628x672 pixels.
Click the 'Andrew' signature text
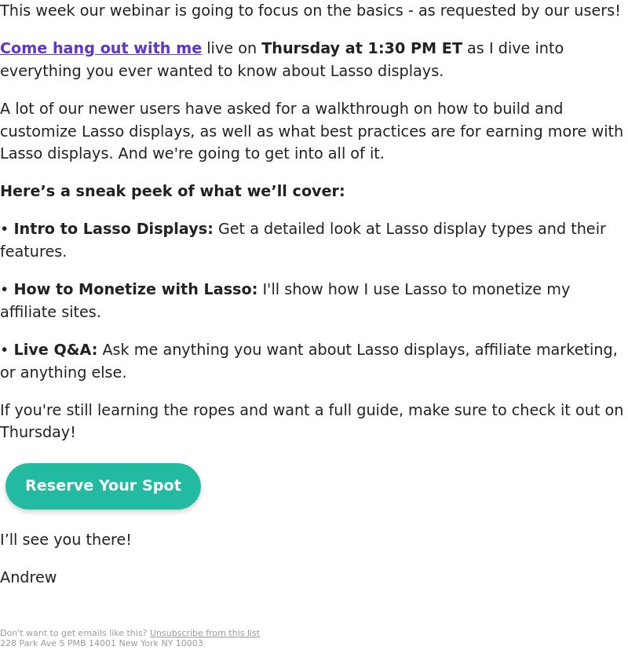click(x=28, y=577)
